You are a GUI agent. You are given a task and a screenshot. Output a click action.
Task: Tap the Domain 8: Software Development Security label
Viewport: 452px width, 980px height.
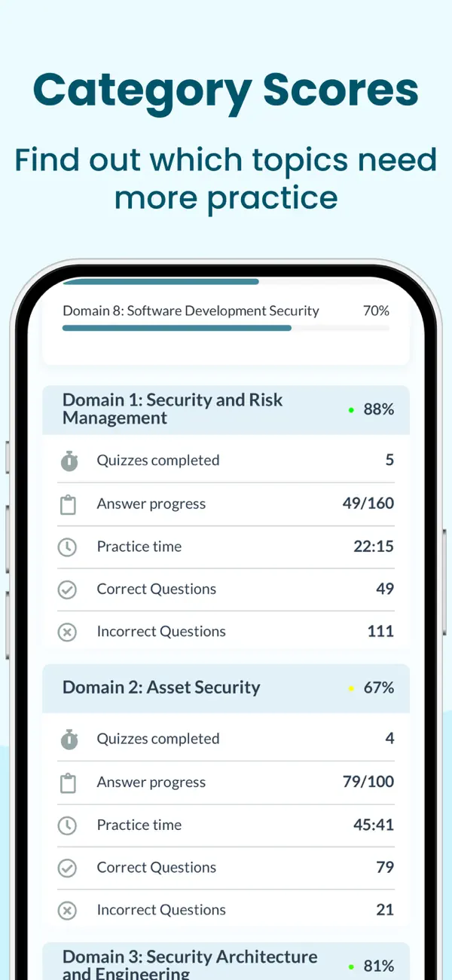tap(191, 311)
